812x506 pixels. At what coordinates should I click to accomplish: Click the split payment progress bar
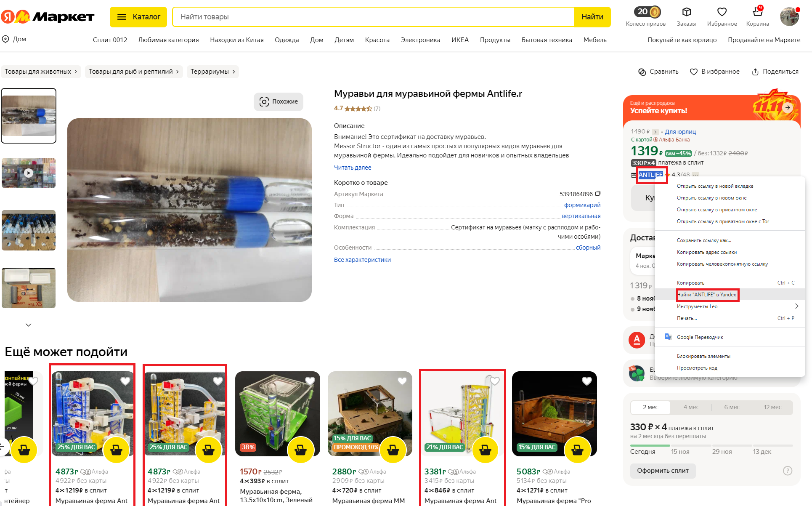[711, 445]
